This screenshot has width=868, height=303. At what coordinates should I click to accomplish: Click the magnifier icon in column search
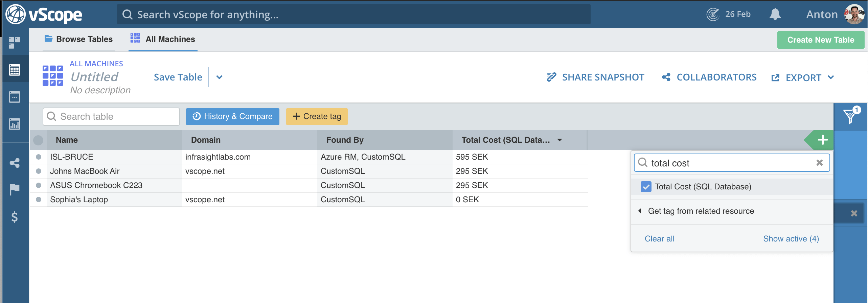click(x=642, y=163)
